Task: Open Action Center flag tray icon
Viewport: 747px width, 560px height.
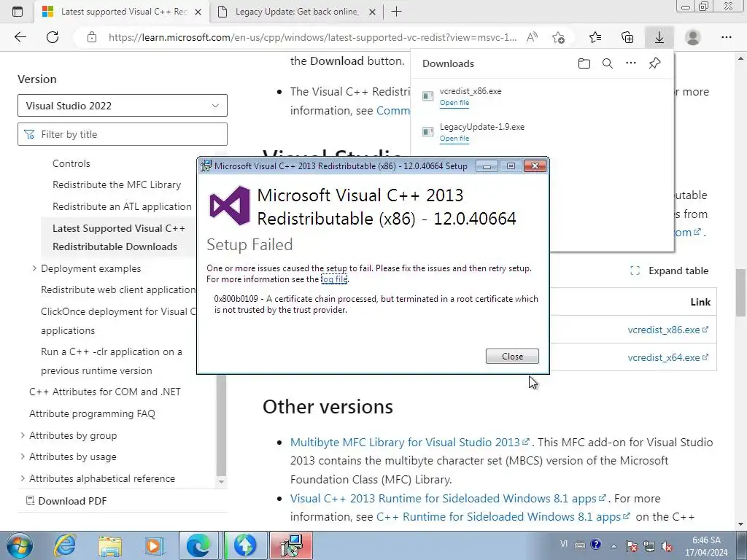Action: [632, 546]
